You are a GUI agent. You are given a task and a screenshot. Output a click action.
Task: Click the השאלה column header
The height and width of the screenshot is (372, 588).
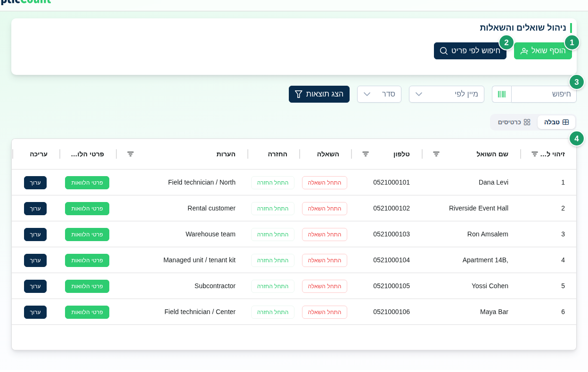pos(328,154)
